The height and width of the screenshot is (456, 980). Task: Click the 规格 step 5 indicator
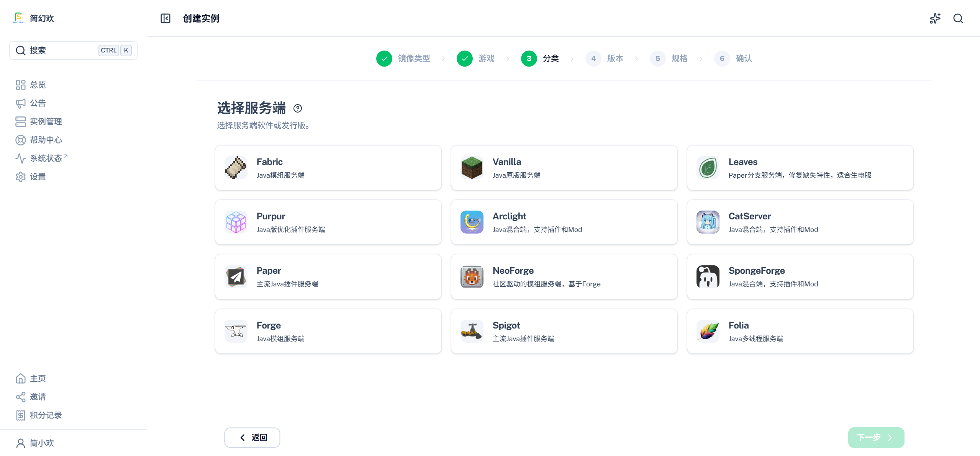point(669,59)
